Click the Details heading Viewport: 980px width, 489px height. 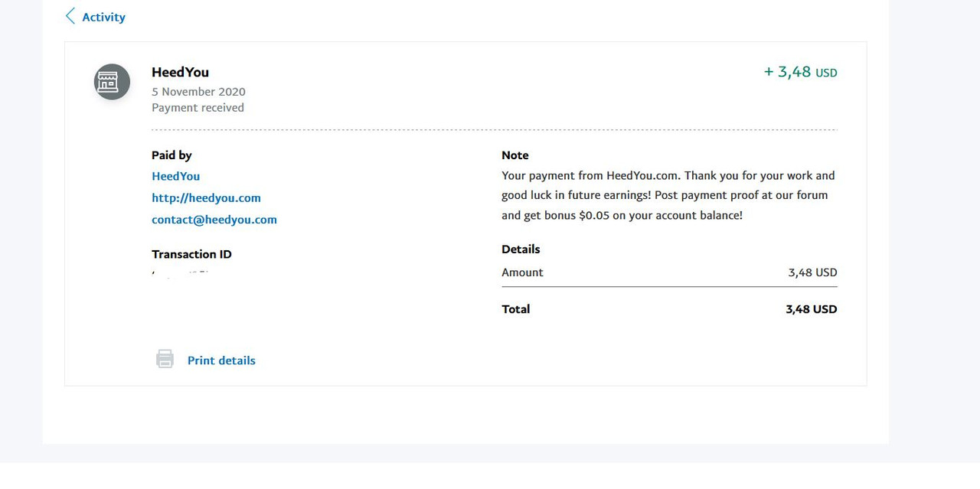click(x=521, y=249)
